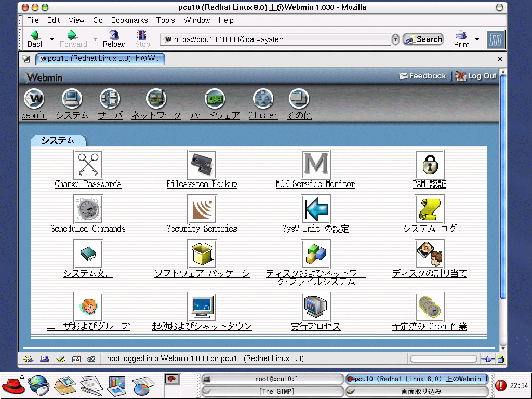Switch to The GIMP taskbar button
The image size is (532, 399).
[273, 391]
